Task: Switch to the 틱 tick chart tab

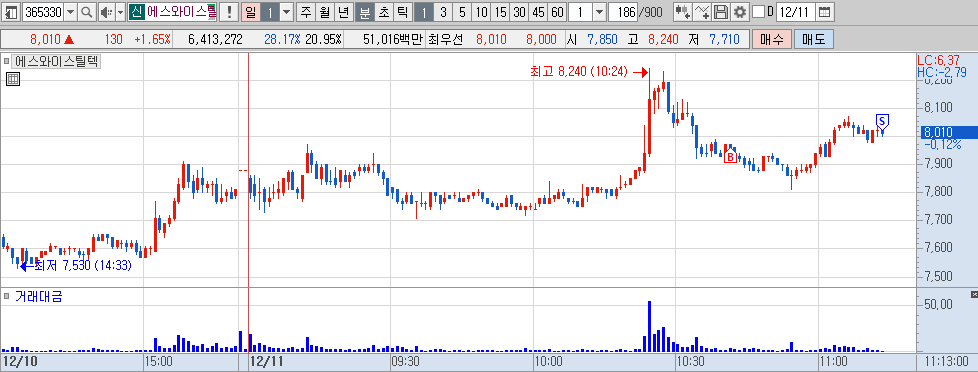Action: pos(402,12)
